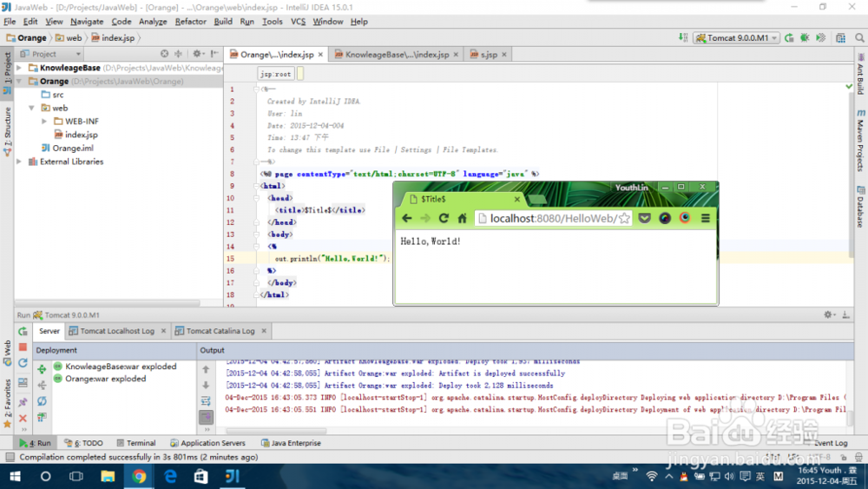Click Scroll from Source icon in Project panel
This screenshot has width=868, height=489.
pyautogui.click(x=164, y=54)
